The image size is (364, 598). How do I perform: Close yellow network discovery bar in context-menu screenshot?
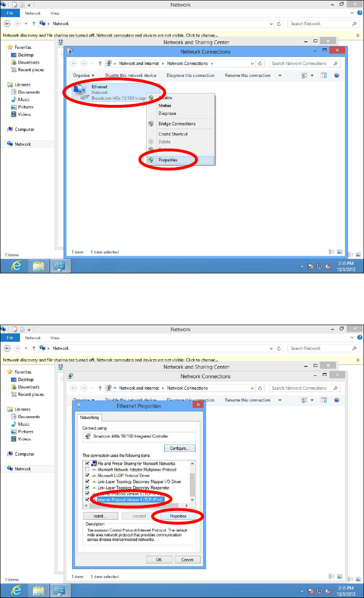(357, 36)
